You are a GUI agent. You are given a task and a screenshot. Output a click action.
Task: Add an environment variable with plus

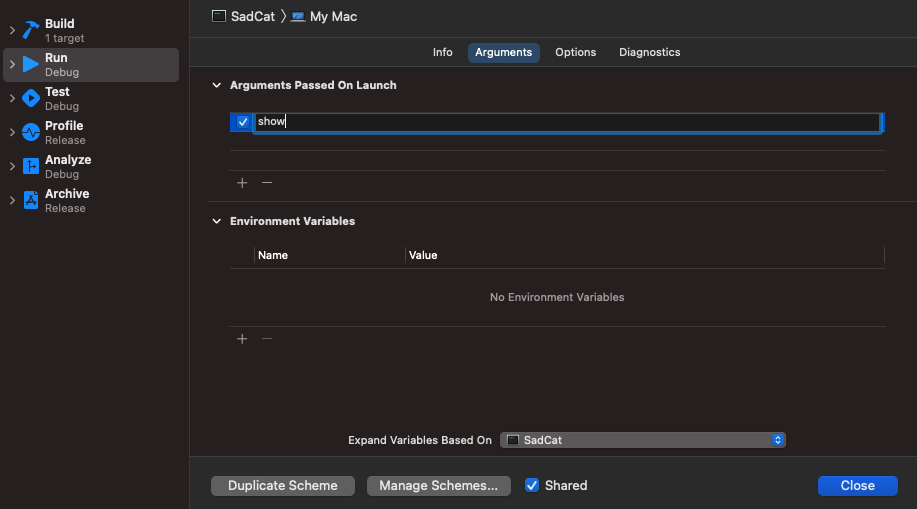click(242, 339)
